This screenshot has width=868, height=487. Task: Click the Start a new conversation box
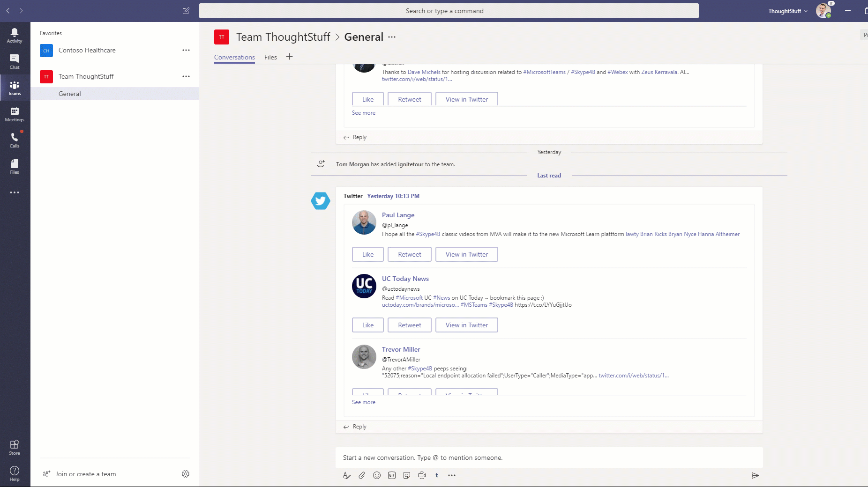click(x=549, y=457)
